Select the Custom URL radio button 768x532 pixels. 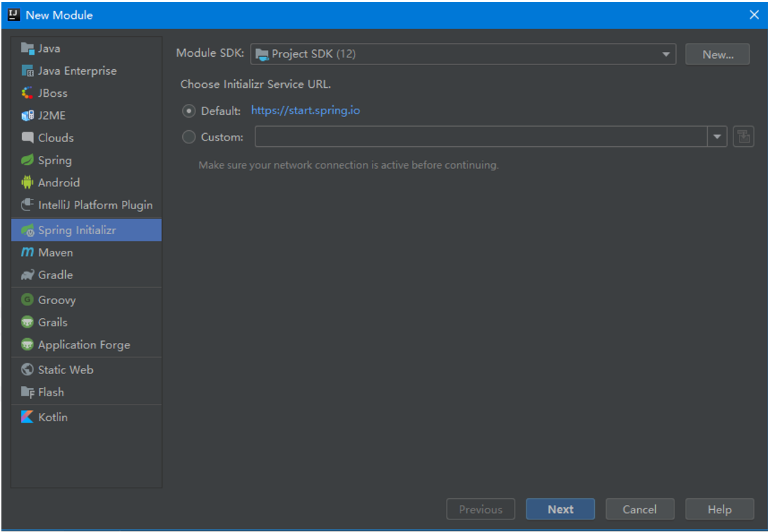(188, 136)
